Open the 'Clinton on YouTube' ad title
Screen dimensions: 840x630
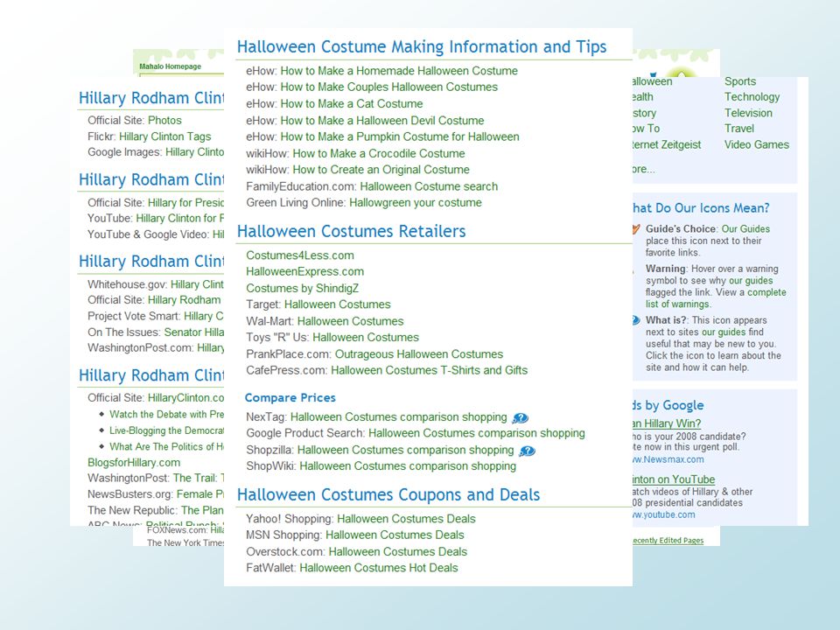tap(674, 479)
